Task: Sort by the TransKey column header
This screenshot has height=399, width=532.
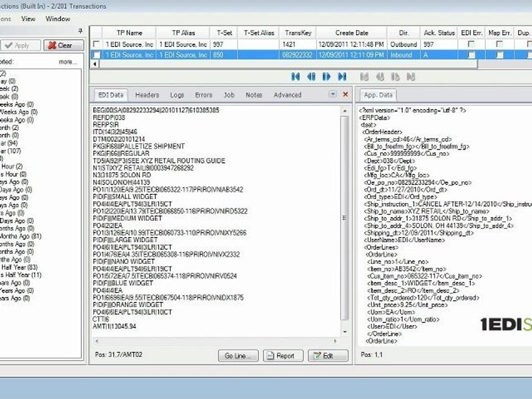Action: (x=298, y=33)
